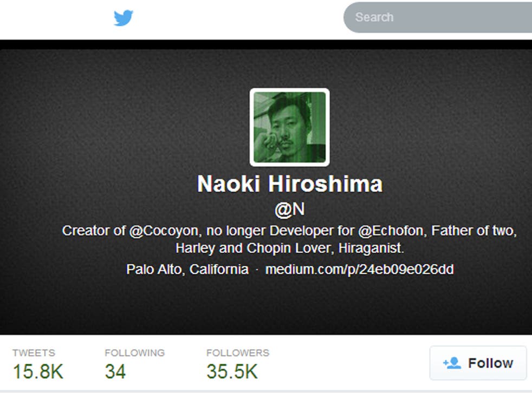Open the @Echofon mention in bio

pos(391,231)
